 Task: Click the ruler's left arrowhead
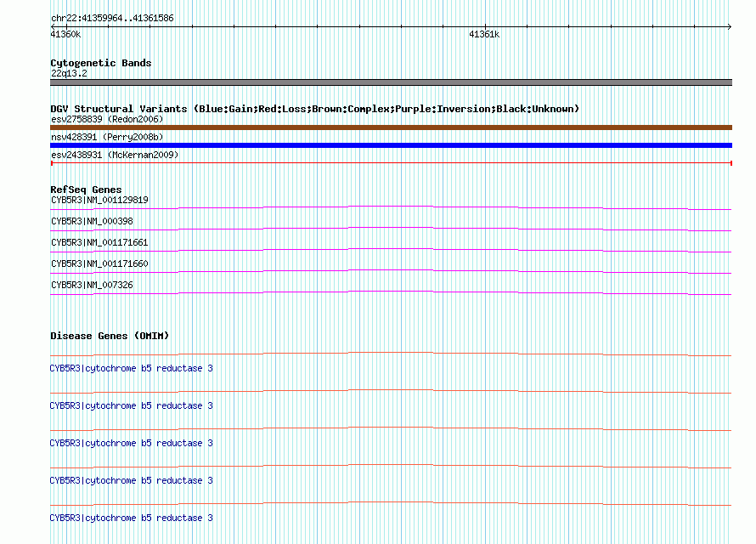pyautogui.click(x=53, y=27)
